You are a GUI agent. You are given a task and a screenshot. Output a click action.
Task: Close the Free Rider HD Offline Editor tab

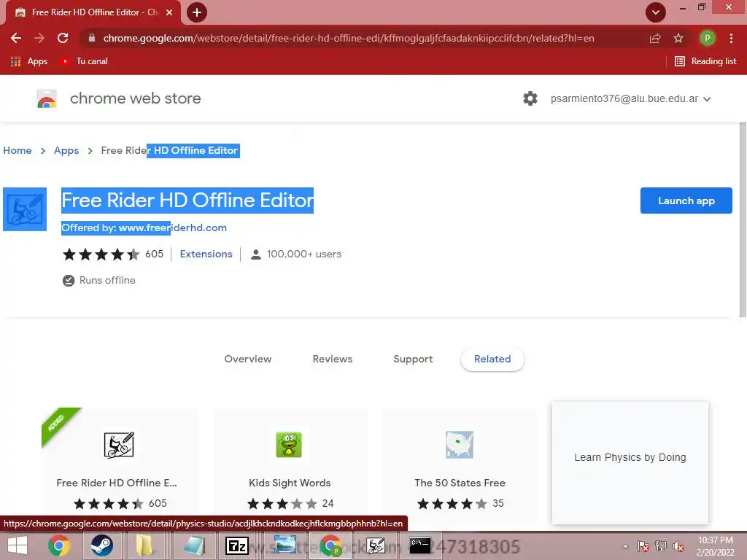click(x=169, y=12)
